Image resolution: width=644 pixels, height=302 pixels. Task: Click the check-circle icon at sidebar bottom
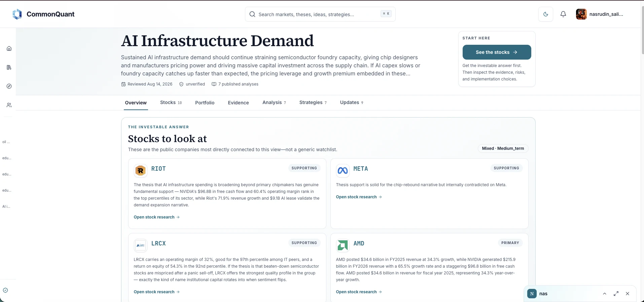5,290
